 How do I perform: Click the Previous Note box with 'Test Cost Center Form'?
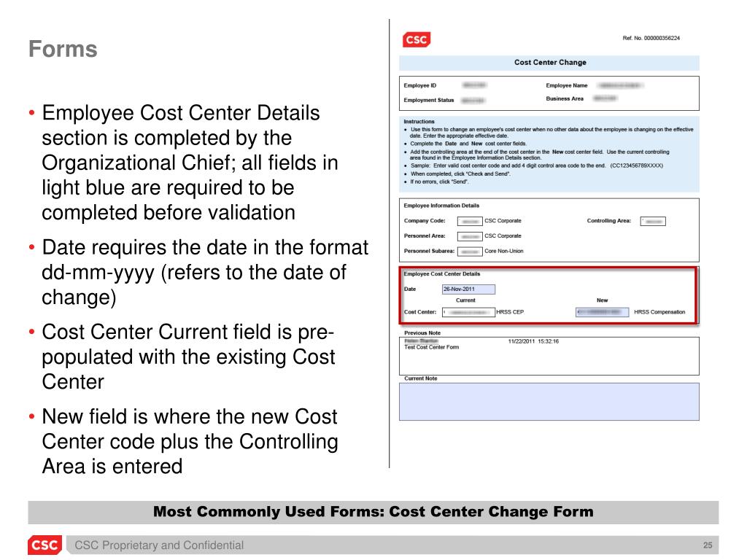tap(549, 356)
